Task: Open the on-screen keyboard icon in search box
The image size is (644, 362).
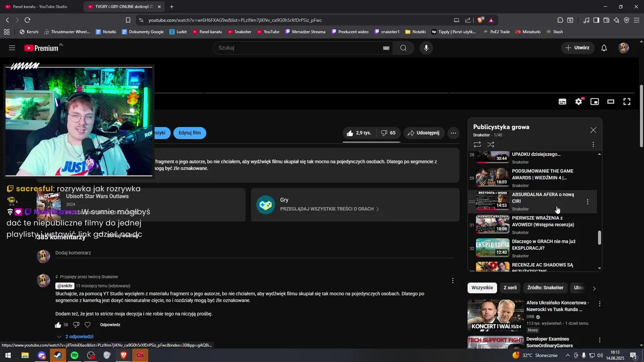Action: coord(386,48)
